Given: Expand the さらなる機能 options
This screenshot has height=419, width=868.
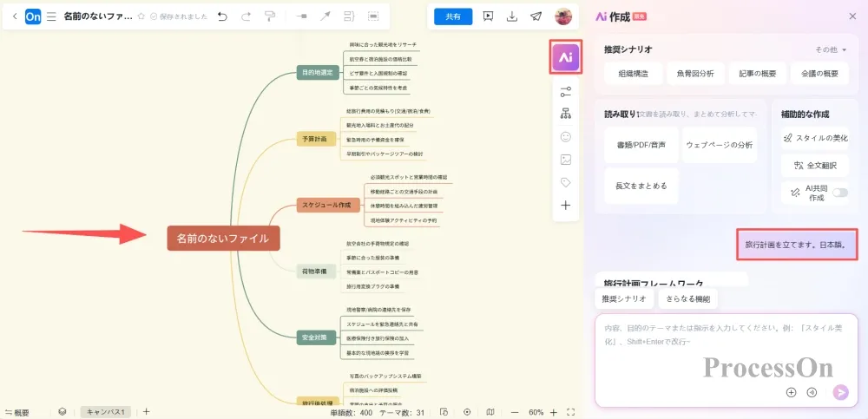Looking at the screenshot, I should (x=688, y=298).
